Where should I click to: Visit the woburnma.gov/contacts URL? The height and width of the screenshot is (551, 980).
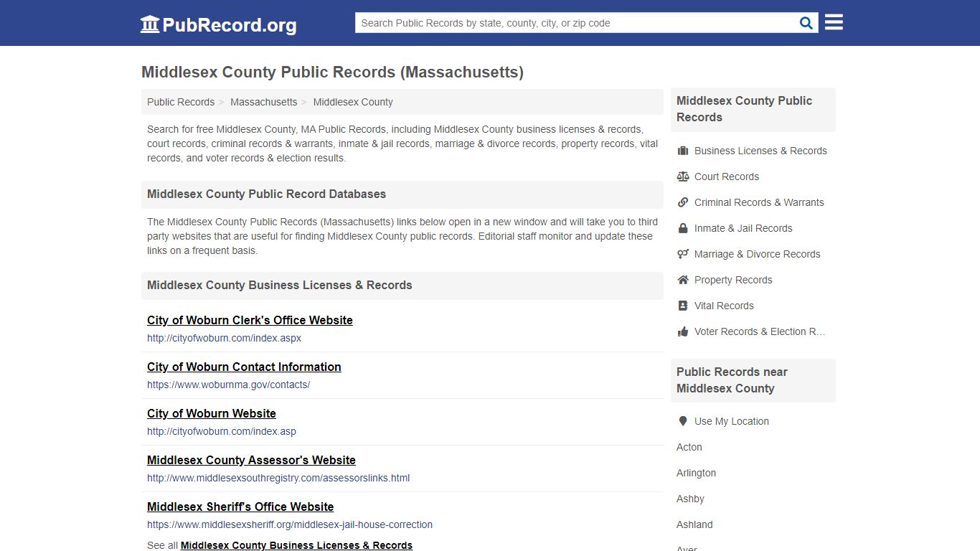coord(228,385)
